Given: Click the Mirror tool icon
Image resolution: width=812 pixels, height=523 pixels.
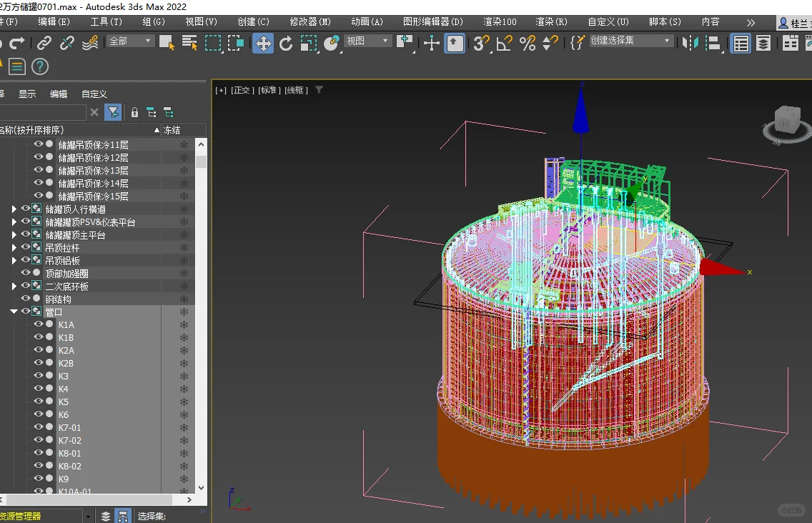Looking at the screenshot, I should coord(690,44).
